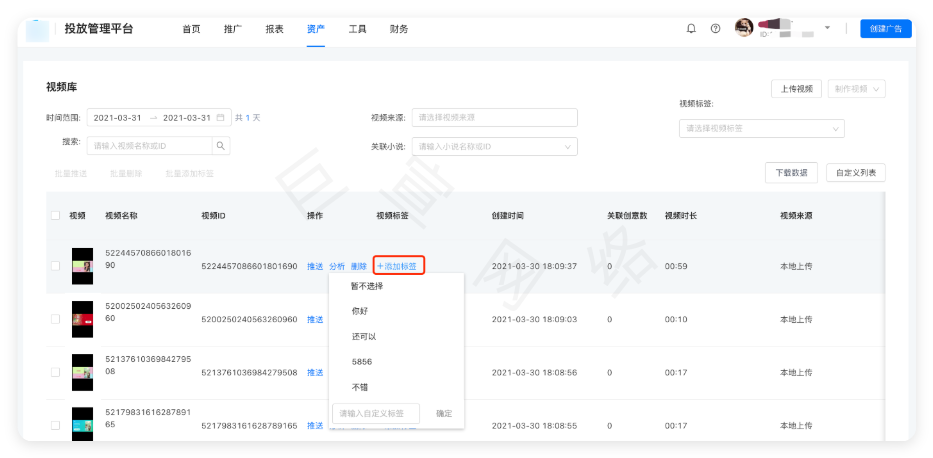
Task: Expand the 制作视频 dropdown button
Action: [x=856, y=89]
